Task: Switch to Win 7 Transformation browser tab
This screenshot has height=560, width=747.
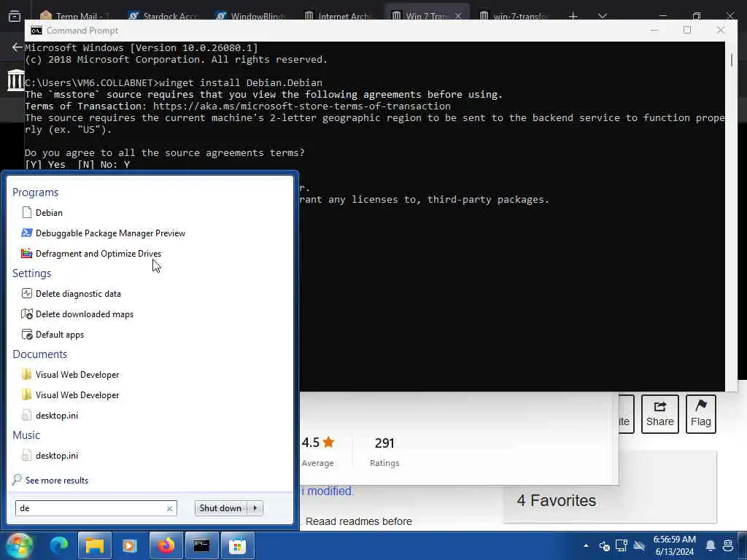Action: tap(421, 16)
